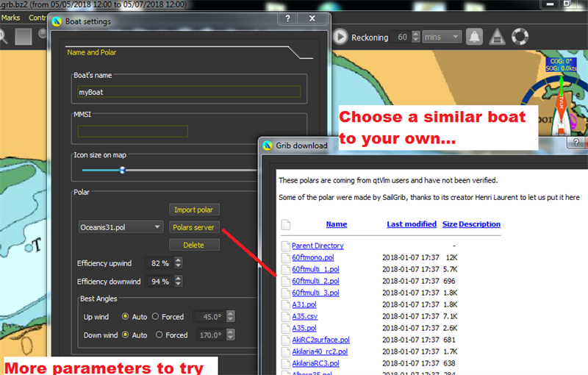Select Forced for Down wind angle
Viewport: 588px width, 375px height.
pyautogui.click(x=155, y=335)
